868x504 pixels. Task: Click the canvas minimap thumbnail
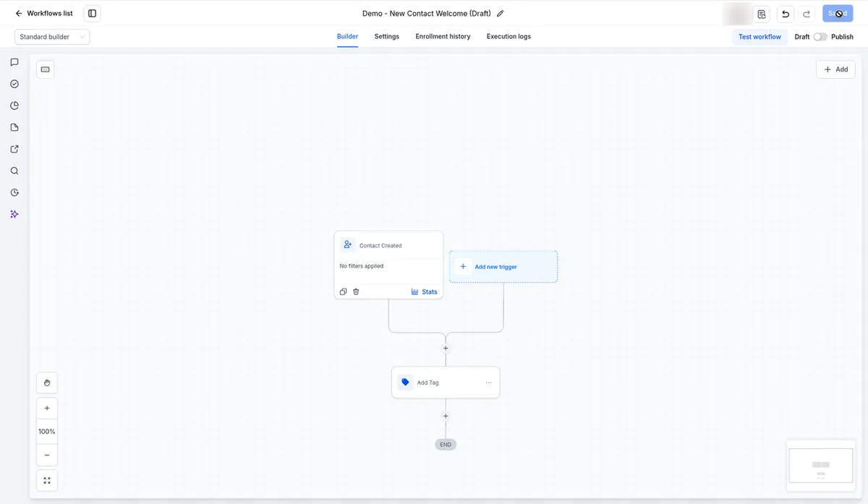click(x=821, y=466)
